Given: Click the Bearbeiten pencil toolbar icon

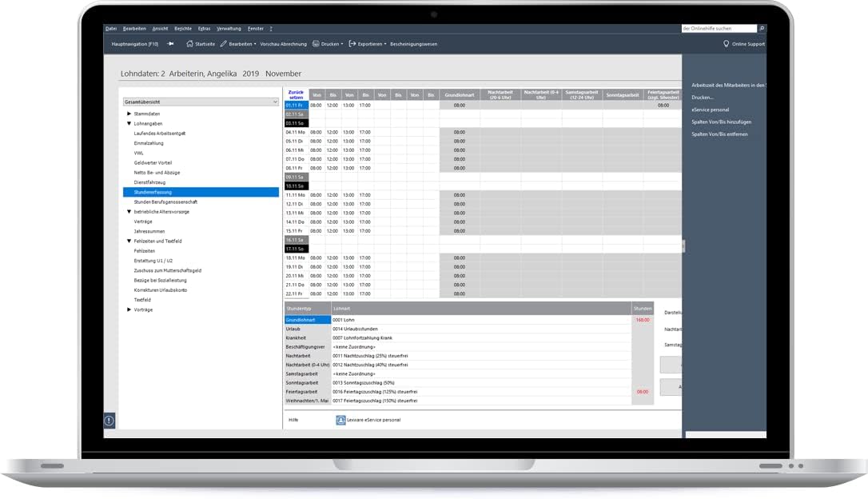Looking at the screenshot, I should [x=224, y=44].
